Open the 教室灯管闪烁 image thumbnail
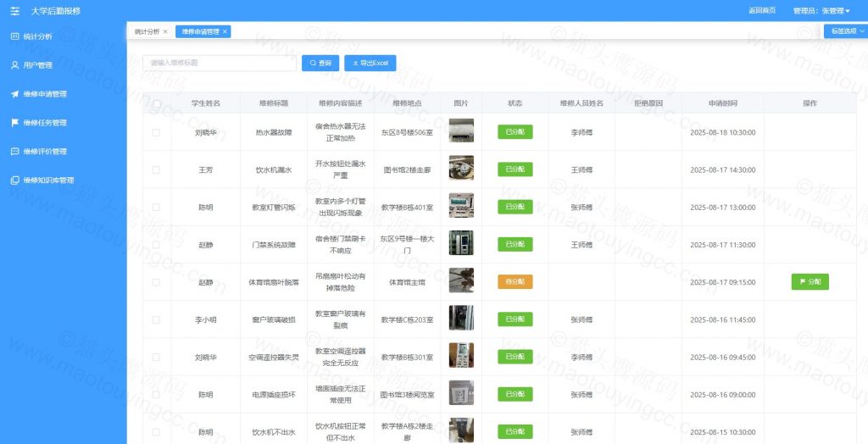 [461, 205]
